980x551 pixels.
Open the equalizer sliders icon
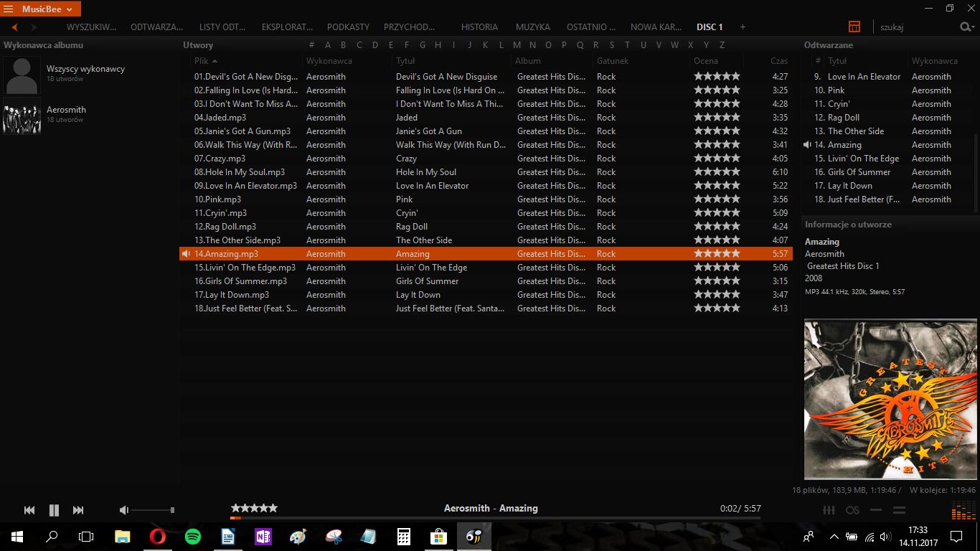point(829,510)
